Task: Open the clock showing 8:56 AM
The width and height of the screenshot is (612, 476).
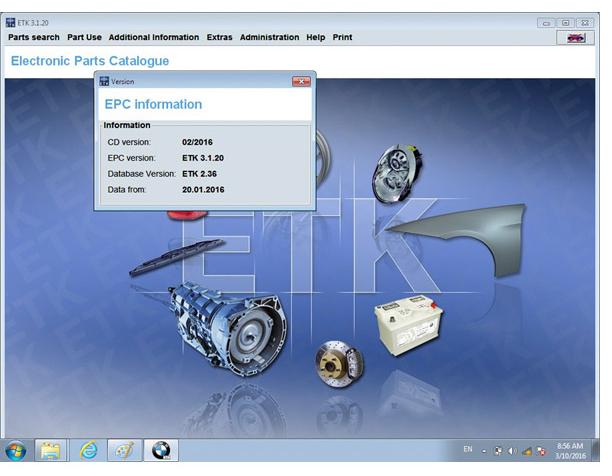Action: click(x=570, y=451)
